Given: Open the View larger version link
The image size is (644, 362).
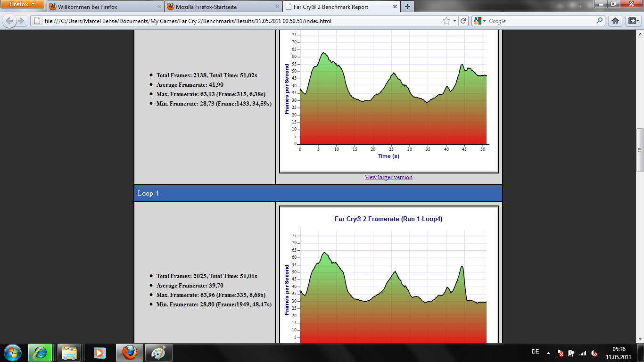Looking at the screenshot, I should pyautogui.click(x=388, y=177).
